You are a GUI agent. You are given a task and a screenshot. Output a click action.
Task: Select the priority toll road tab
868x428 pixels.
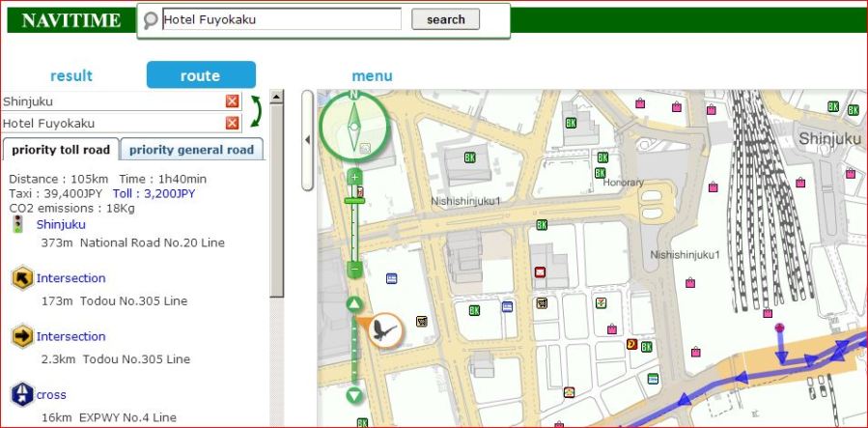click(62, 150)
